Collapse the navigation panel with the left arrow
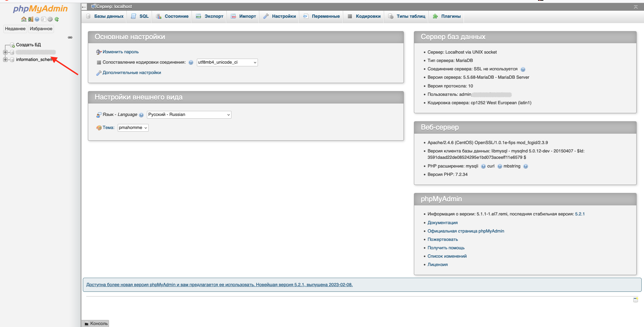Image resolution: width=644 pixels, height=327 pixels. click(x=84, y=7)
